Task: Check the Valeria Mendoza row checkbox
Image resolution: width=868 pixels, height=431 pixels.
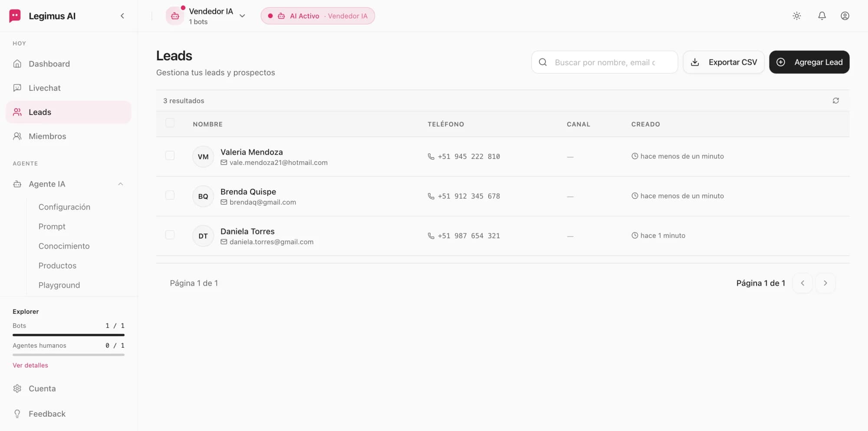Action: (170, 156)
